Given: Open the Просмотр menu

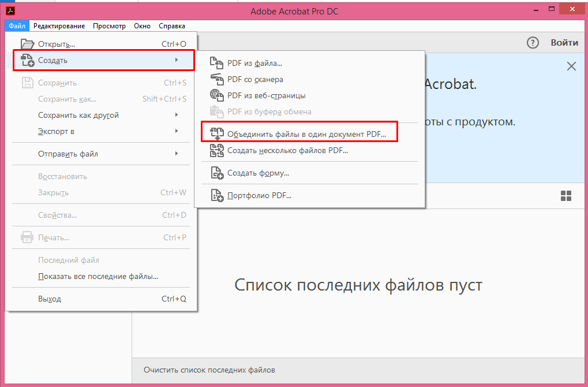Looking at the screenshot, I should click(x=109, y=26).
